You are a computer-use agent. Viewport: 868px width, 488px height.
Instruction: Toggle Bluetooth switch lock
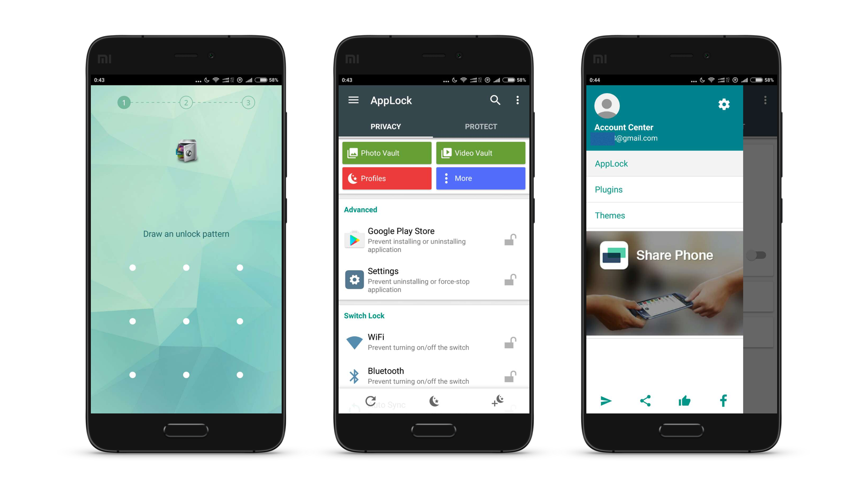pyautogui.click(x=509, y=376)
